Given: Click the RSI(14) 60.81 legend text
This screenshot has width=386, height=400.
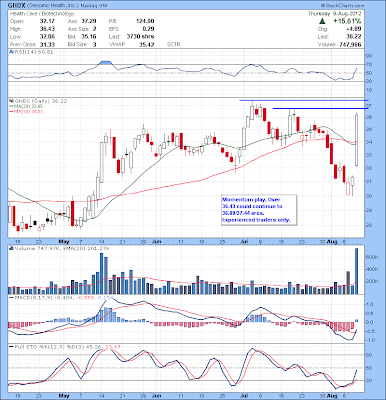Looking at the screenshot, I should pyautogui.click(x=33, y=52).
